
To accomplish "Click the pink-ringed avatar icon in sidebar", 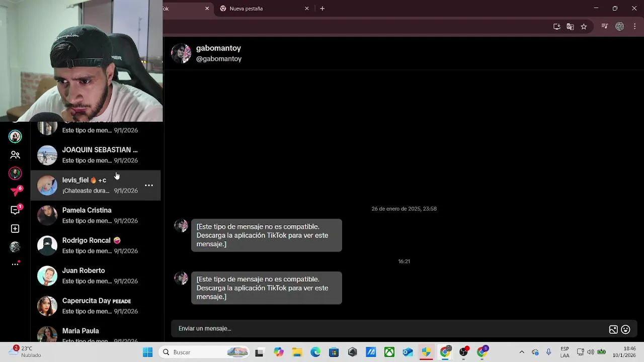I will point(15,173).
